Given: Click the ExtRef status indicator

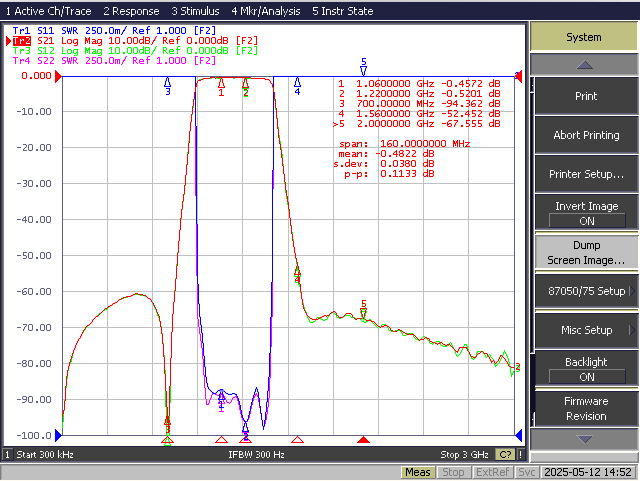Looking at the screenshot, I should tap(492, 472).
